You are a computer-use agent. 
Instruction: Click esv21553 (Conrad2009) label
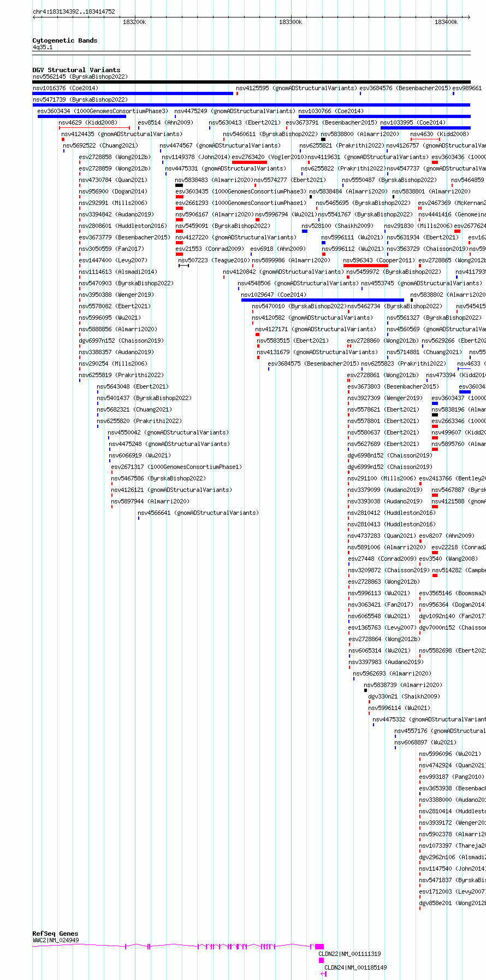[209, 249]
